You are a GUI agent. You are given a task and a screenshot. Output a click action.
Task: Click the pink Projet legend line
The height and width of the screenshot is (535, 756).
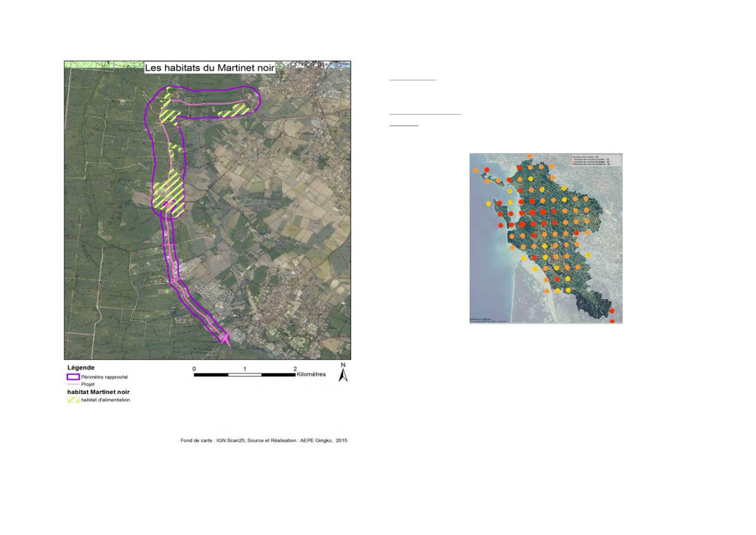pyautogui.click(x=73, y=384)
